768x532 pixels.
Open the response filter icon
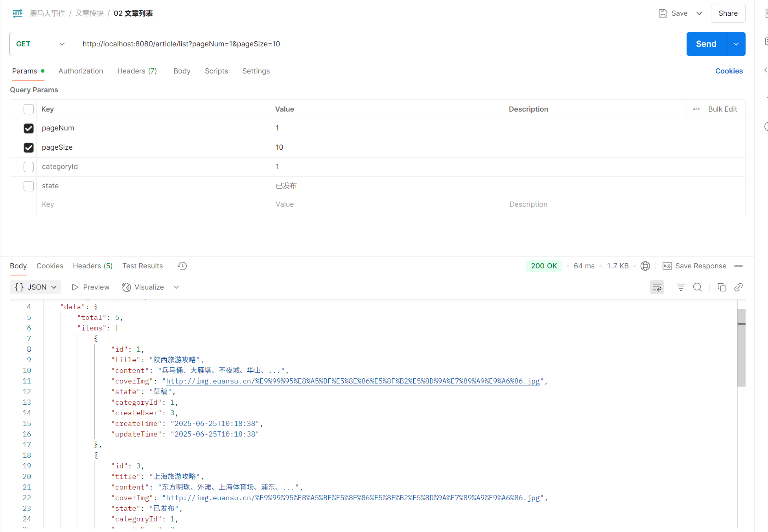click(681, 287)
